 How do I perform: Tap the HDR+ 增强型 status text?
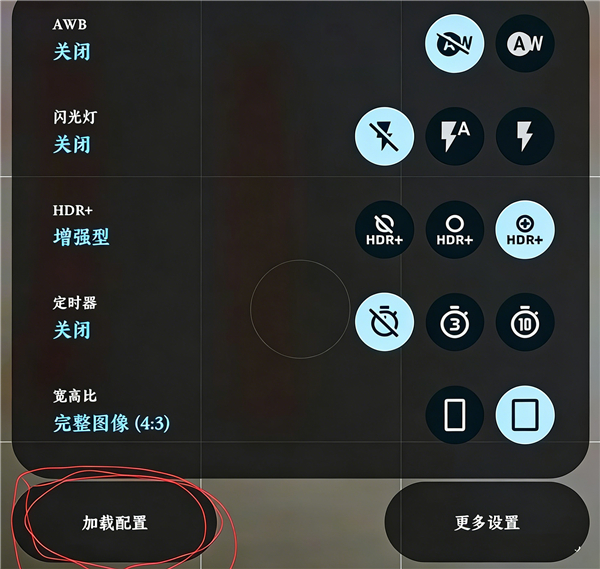pos(81,237)
